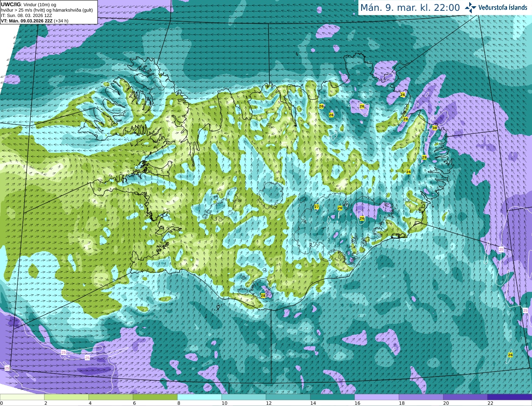This screenshot has height=406, width=532.
Task: Click the 'UWC/IG: Vindur (10m) og' title line
Action: 28,5
